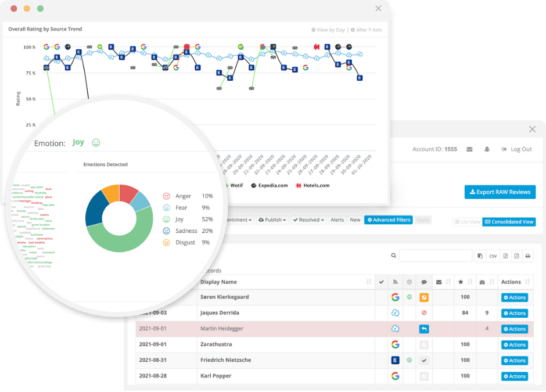Image resolution: width=546 pixels, height=392 pixels.
Task: Select Consolidated View
Action: coord(509,221)
